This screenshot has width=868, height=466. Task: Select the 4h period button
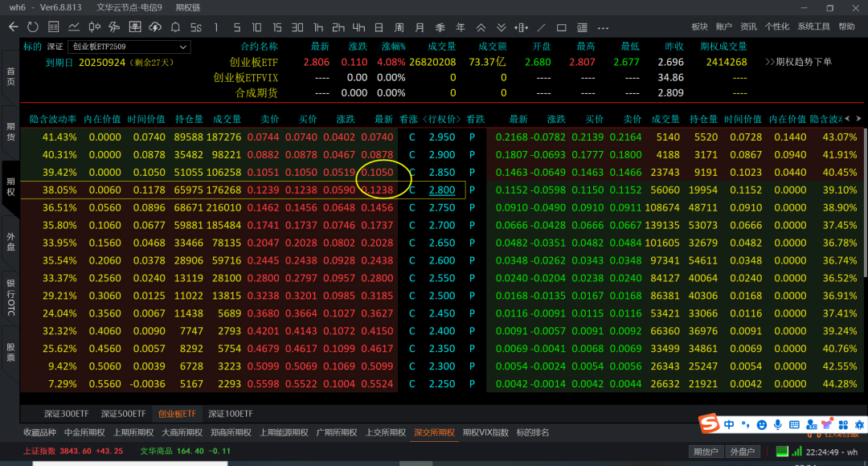coord(358,27)
